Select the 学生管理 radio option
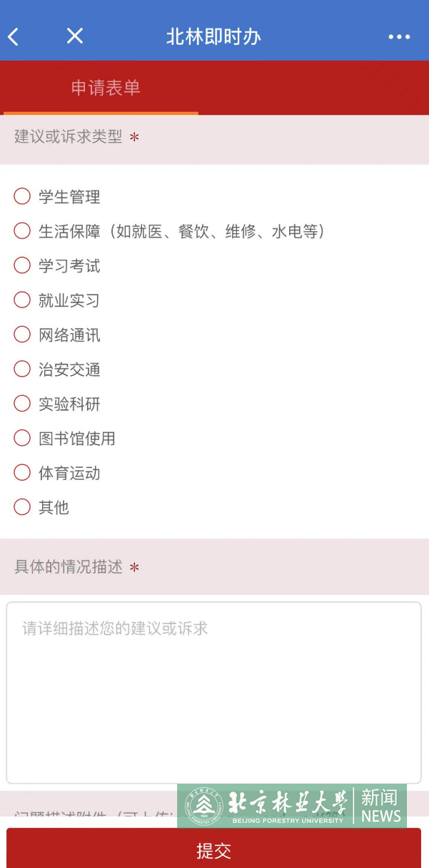Screen dimensions: 429x868 (x=22, y=196)
